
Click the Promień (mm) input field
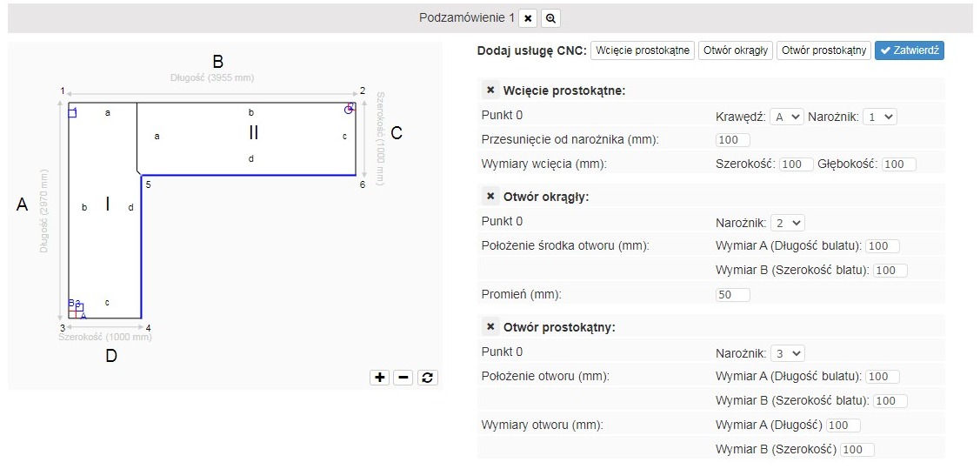click(x=732, y=295)
